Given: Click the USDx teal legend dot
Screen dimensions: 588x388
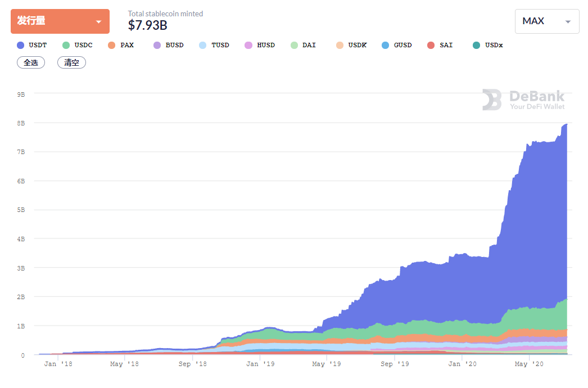Looking at the screenshot, I should coord(477,45).
